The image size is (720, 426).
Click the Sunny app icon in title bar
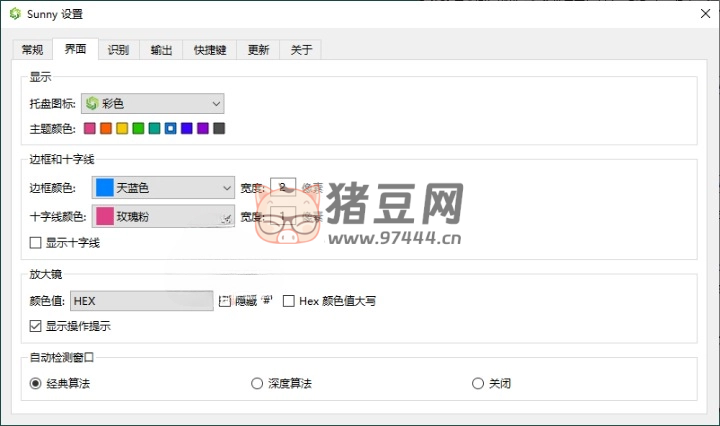(x=13, y=14)
